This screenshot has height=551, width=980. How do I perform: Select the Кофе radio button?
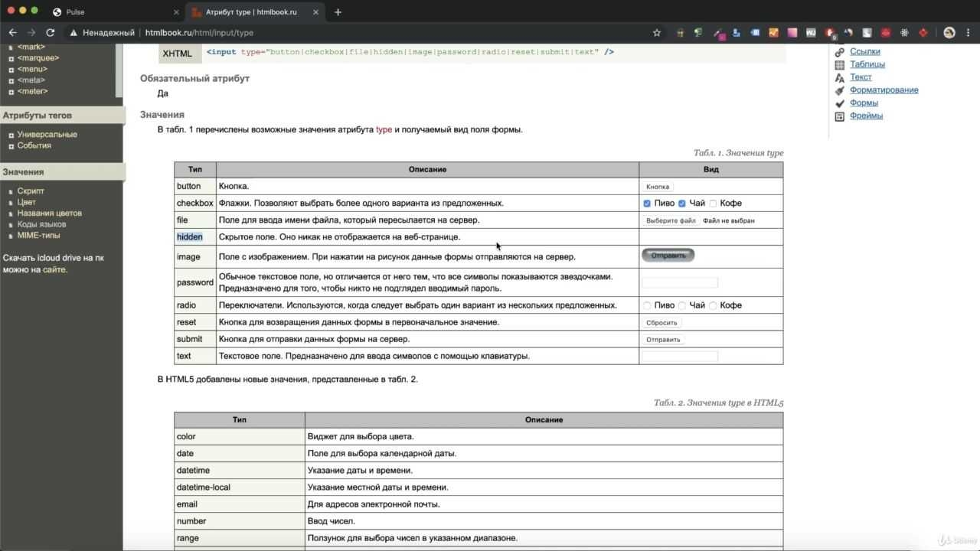pyautogui.click(x=713, y=305)
